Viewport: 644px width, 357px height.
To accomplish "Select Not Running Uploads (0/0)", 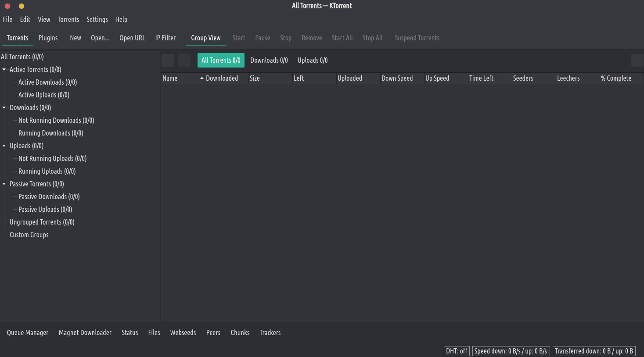I will [53, 158].
